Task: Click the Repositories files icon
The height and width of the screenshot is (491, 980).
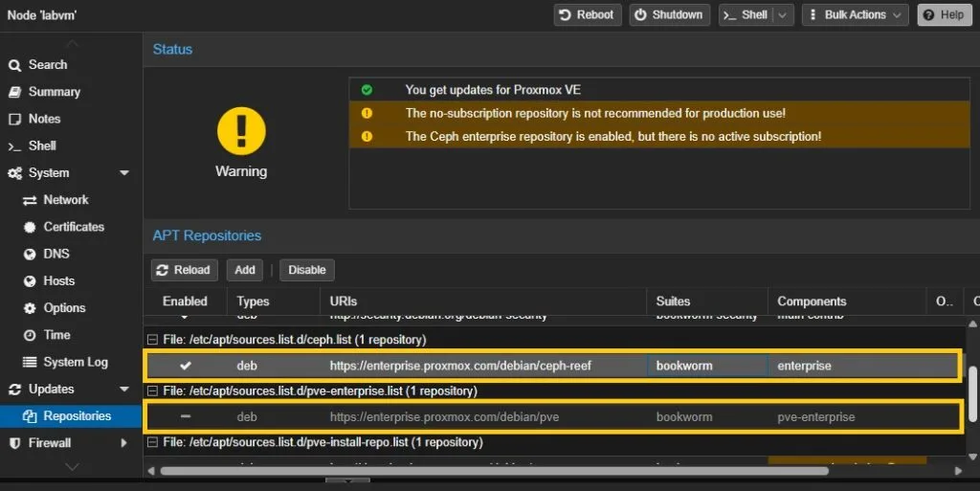Action: (30, 416)
